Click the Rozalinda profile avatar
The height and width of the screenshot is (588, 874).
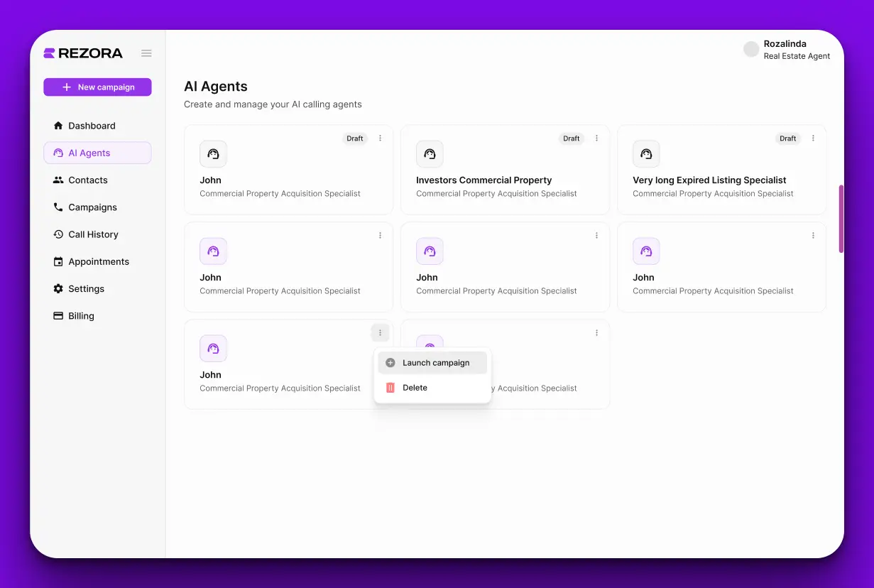point(750,49)
